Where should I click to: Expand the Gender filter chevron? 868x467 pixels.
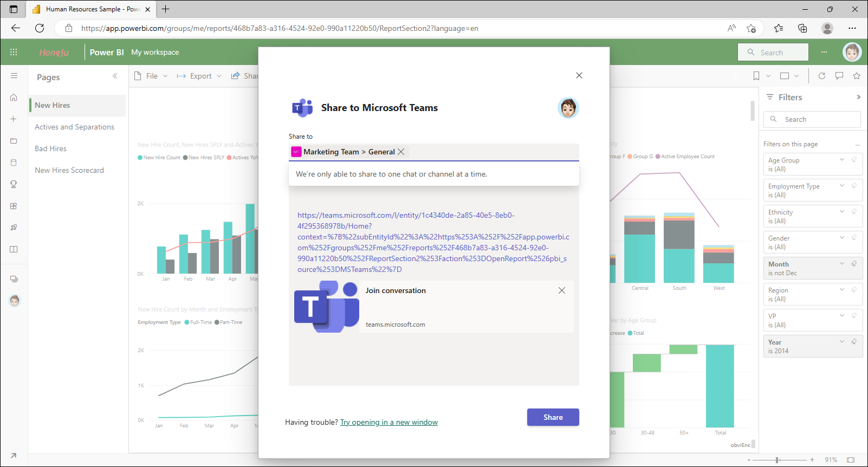[x=842, y=238]
